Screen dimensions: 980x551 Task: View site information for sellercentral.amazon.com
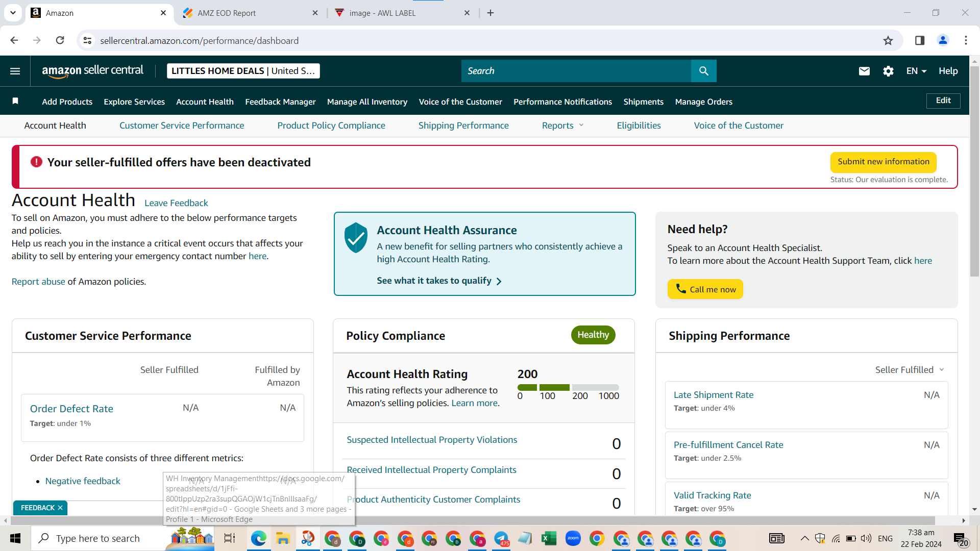(88, 40)
